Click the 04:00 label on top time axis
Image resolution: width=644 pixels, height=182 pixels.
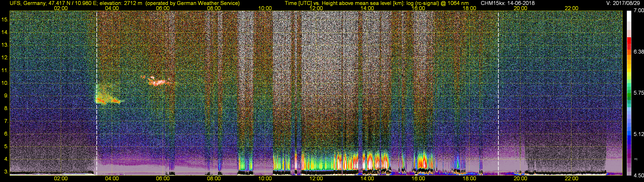112,8
